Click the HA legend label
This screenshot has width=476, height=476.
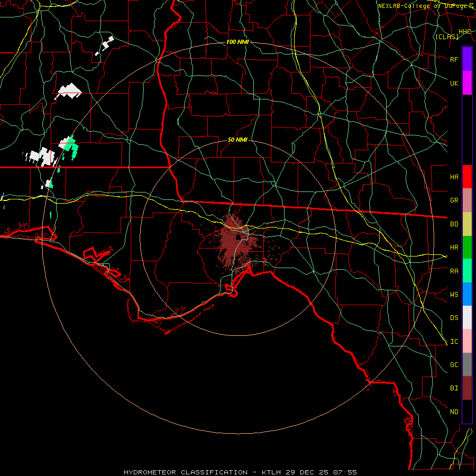click(454, 177)
